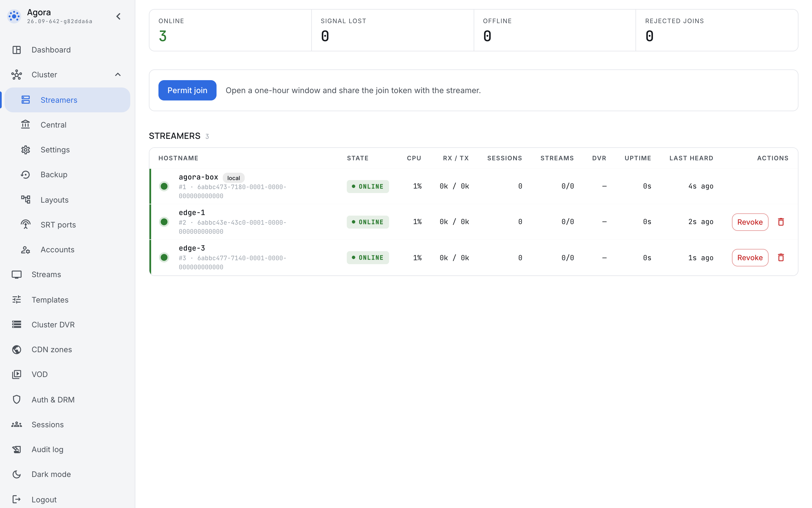The image size is (812, 508).
Task: Click the ONLINE state badge for agora-box
Action: [x=368, y=187]
